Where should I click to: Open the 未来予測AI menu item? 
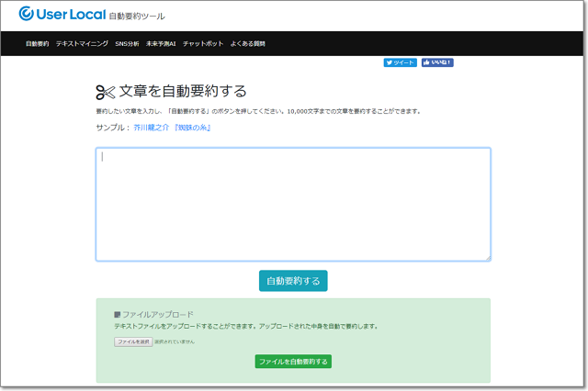coord(161,44)
